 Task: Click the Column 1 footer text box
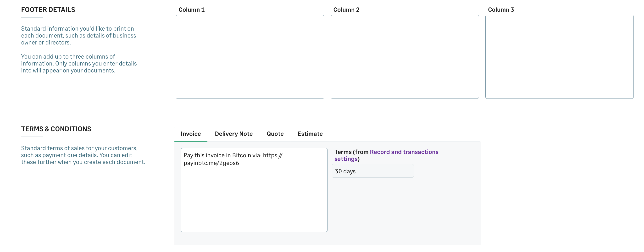pos(250,57)
